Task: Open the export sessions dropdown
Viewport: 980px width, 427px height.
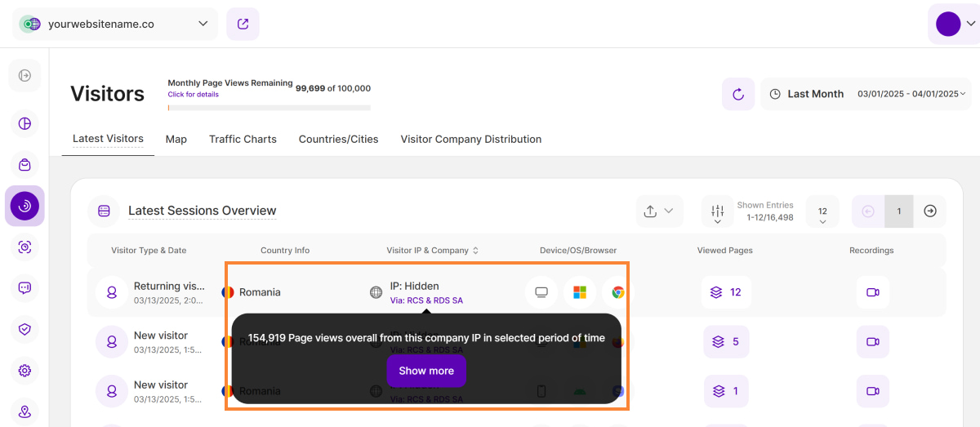Action: point(658,211)
